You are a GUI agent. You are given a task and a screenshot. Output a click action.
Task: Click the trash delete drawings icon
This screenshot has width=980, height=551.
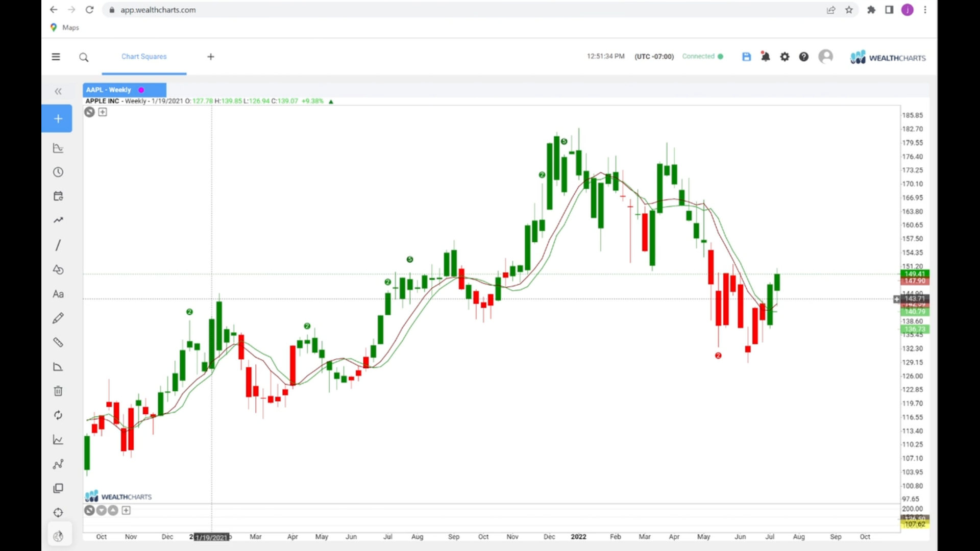(58, 391)
